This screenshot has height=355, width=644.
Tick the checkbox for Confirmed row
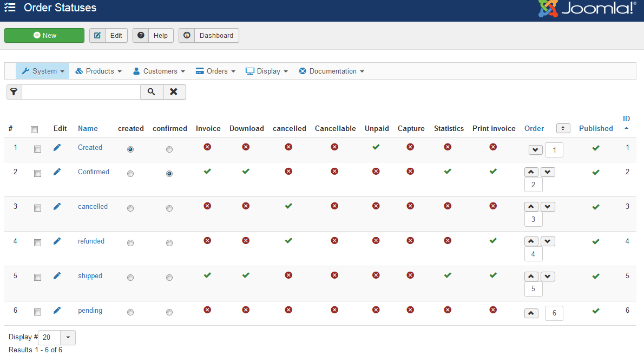pos(37,174)
